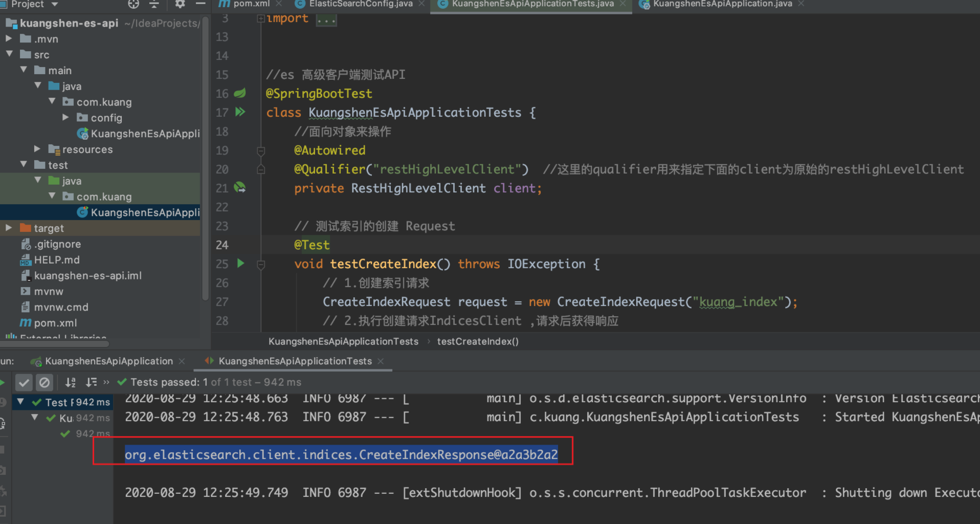Expand the target folder
Viewport: 980px width, 524px height.
click(9, 228)
